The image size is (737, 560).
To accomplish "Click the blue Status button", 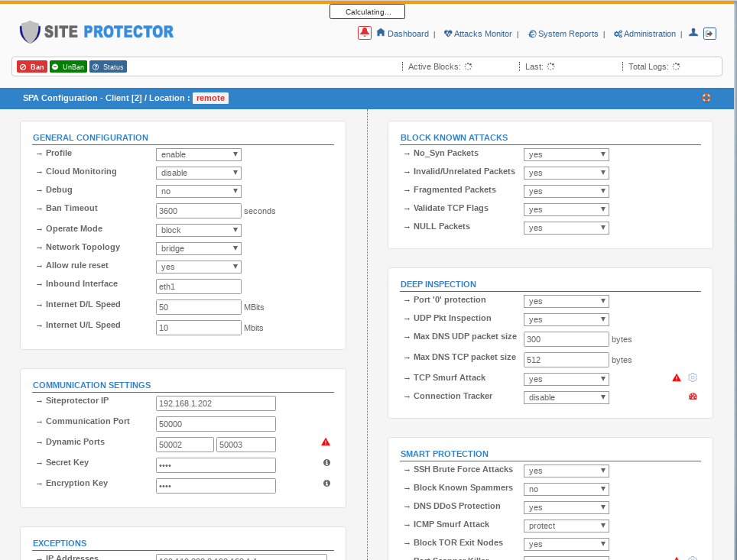I will [108, 66].
